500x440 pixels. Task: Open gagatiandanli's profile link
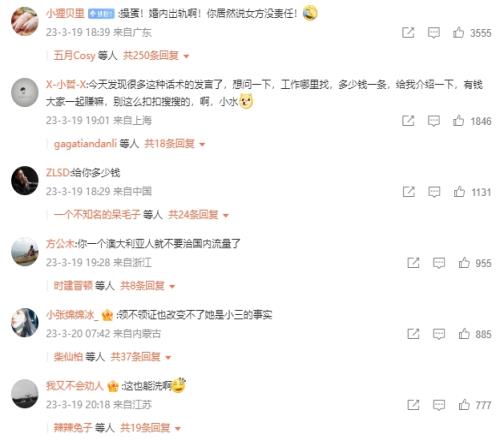tap(85, 144)
